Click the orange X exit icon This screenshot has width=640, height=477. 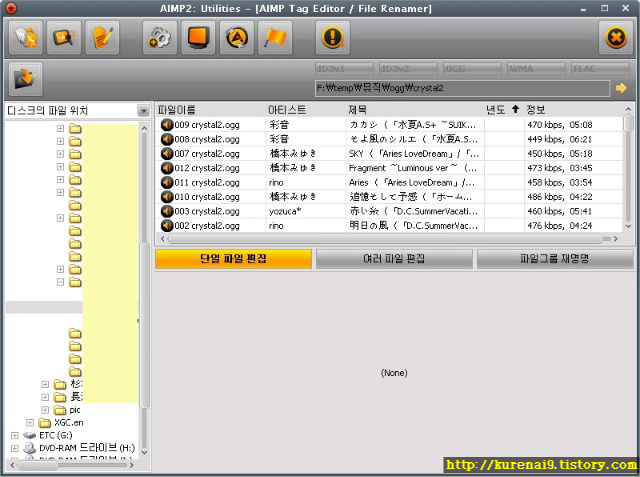[x=616, y=38]
